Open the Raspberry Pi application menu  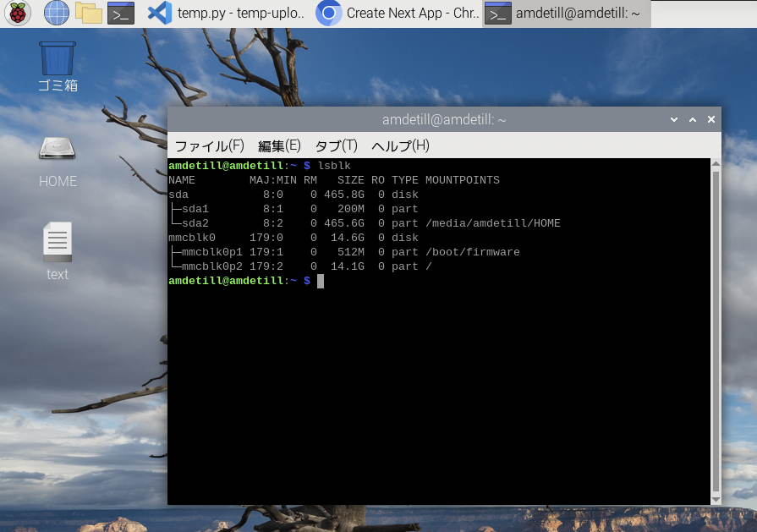click(18, 13)
